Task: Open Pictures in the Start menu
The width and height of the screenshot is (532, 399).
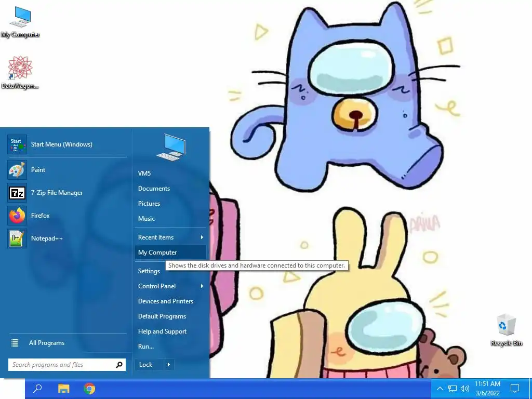Action: 170,204
